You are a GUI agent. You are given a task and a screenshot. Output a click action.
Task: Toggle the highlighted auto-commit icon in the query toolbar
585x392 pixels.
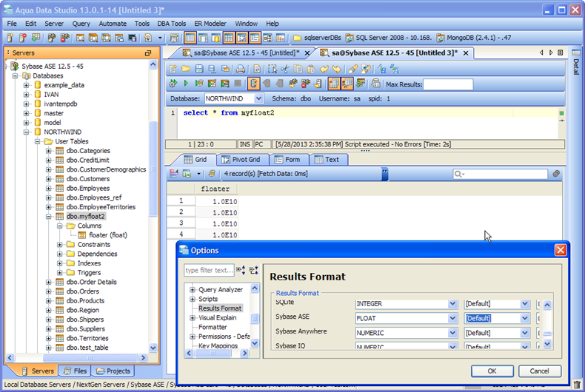coord(254,84)
